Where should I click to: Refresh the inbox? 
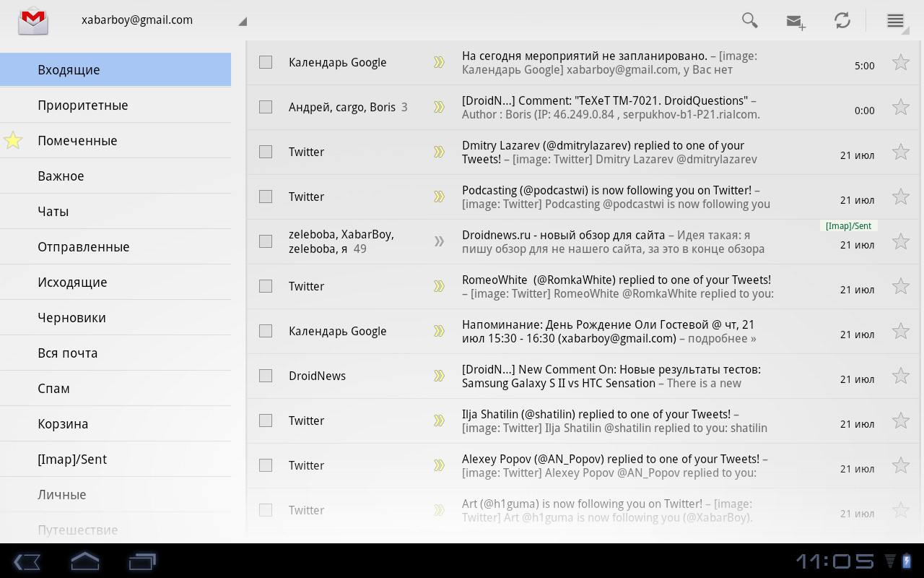842,20
